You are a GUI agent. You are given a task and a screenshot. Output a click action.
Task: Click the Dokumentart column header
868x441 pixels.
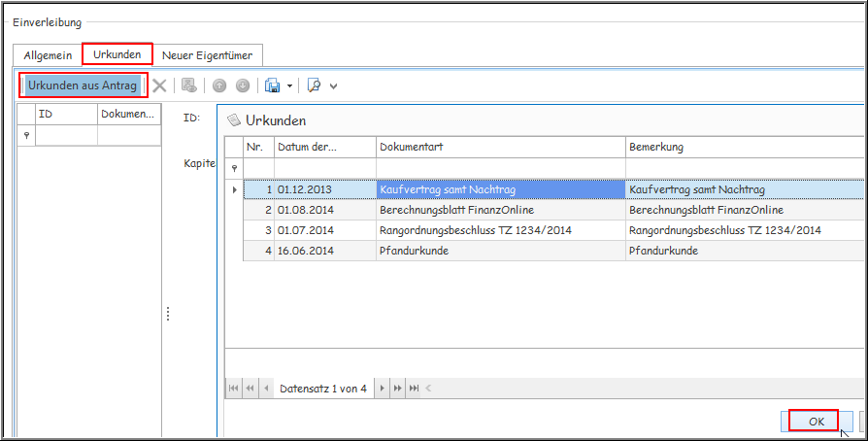point(501,147)
